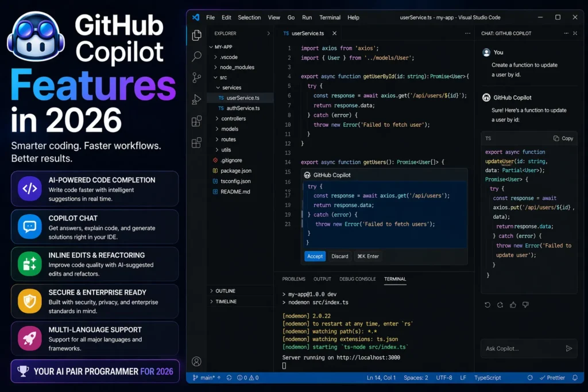The height and width of the screenshot is (392, 588).
Task: Click the ⌘K Enter button
Action: [368, 257]
